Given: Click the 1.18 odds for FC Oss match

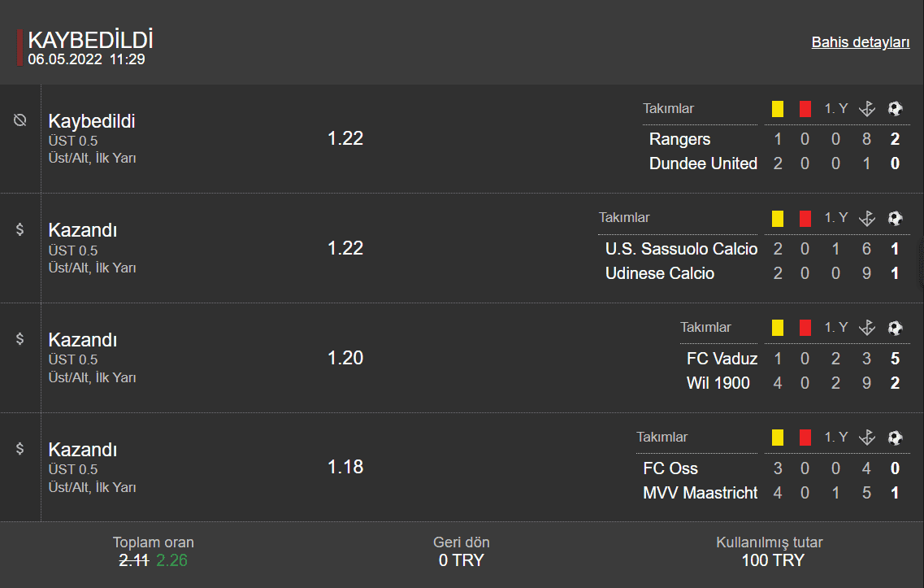Looking at the screenshot, I should click(x=345, y=467).
